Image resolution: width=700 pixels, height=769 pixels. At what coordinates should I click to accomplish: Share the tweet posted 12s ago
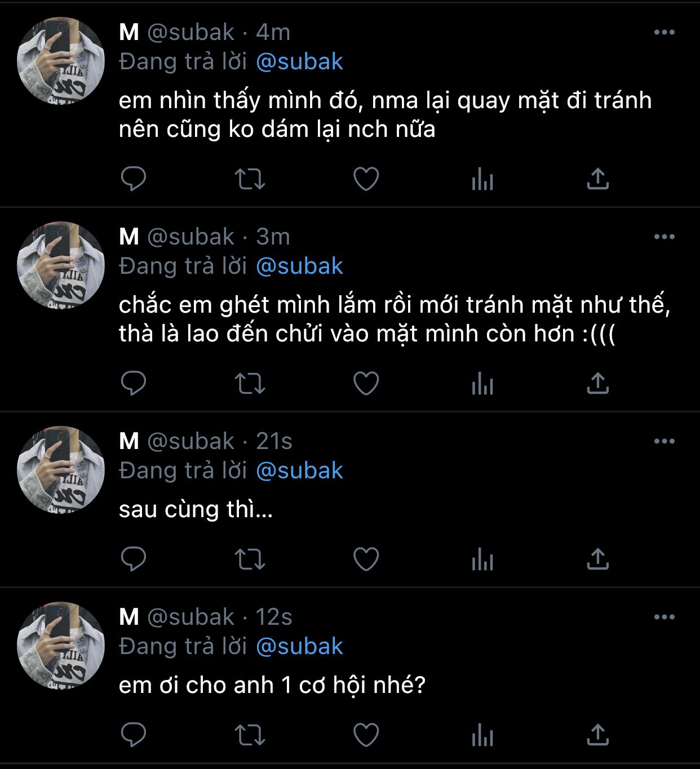pos(597,735)
